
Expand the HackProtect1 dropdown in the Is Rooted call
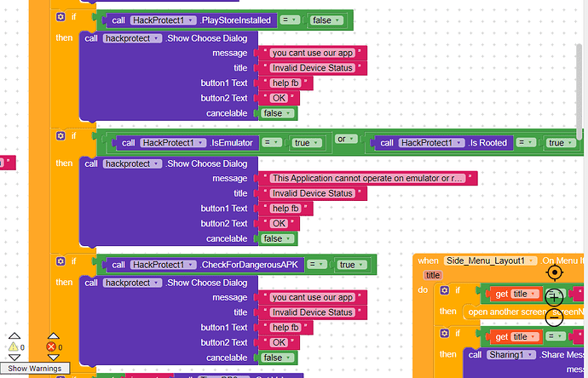pos(432,143)
